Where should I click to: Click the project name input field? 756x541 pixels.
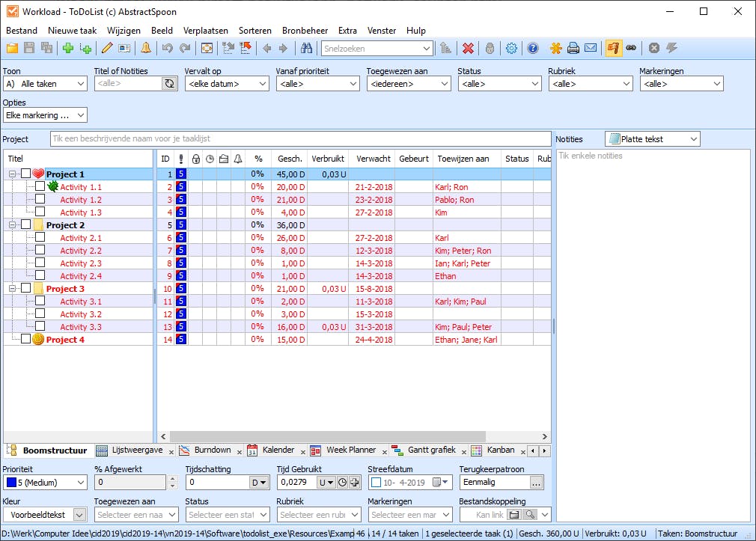tap(300, 139)
